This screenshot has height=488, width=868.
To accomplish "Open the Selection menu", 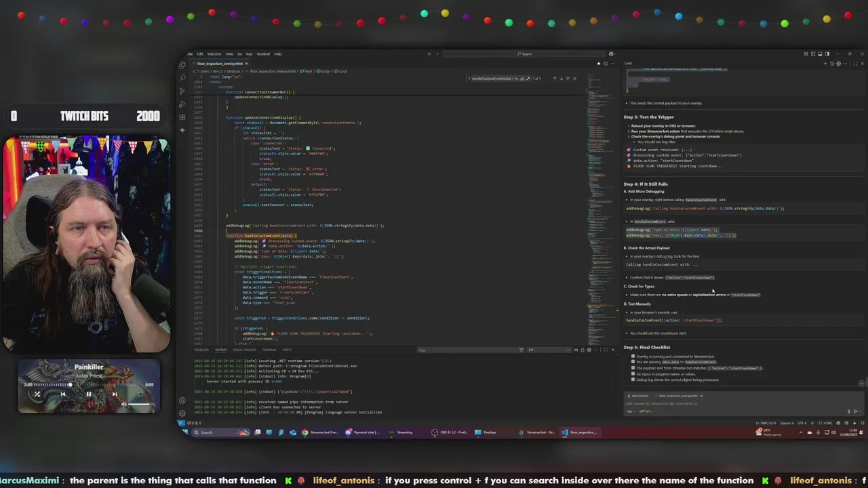I will tap(214, 54).
